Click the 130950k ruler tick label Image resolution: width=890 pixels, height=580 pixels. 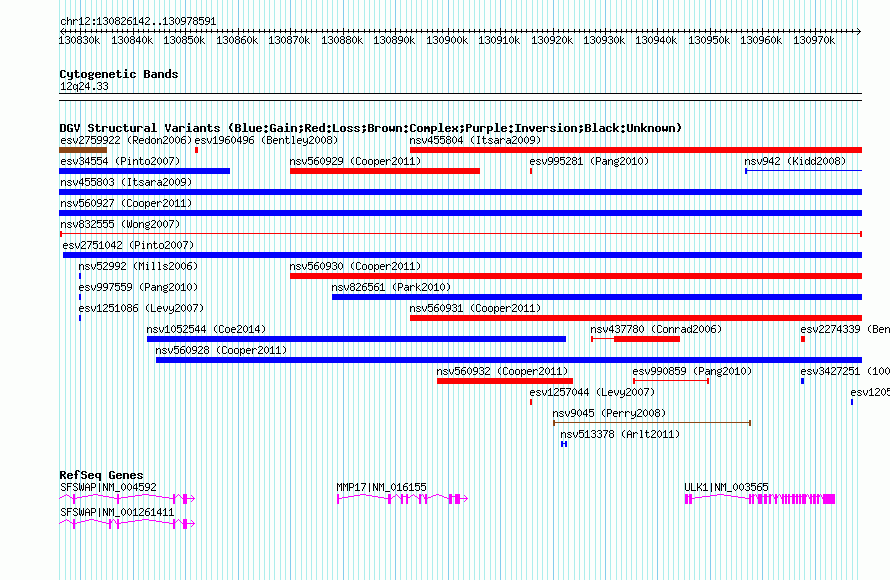coord(709,40)
